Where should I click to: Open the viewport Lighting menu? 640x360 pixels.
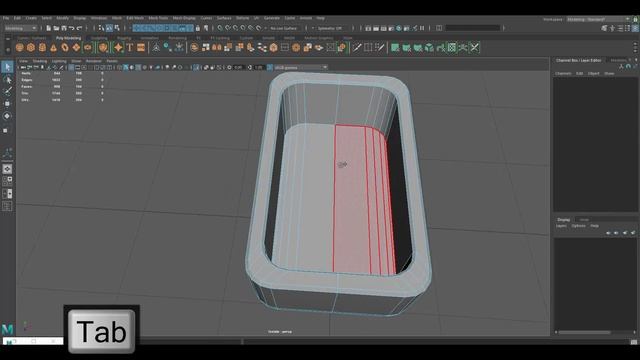pyautogui.click(x=59, y=61)
